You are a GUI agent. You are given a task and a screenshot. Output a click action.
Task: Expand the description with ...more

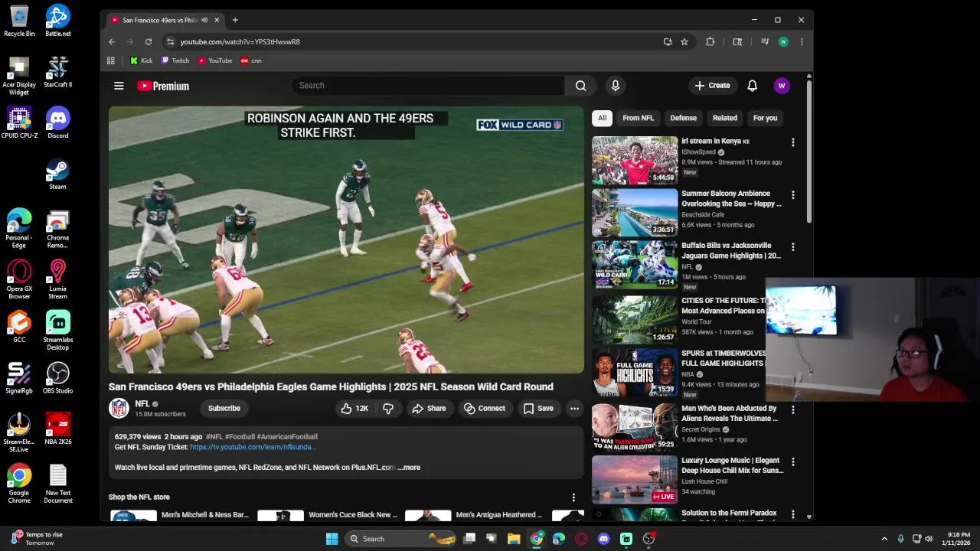tap(410, 468)
